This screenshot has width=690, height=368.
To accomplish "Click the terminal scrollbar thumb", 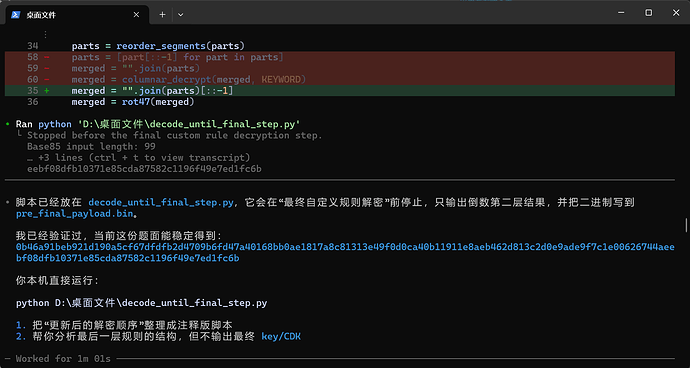I will pyautogui.click(x=686, y=225).
